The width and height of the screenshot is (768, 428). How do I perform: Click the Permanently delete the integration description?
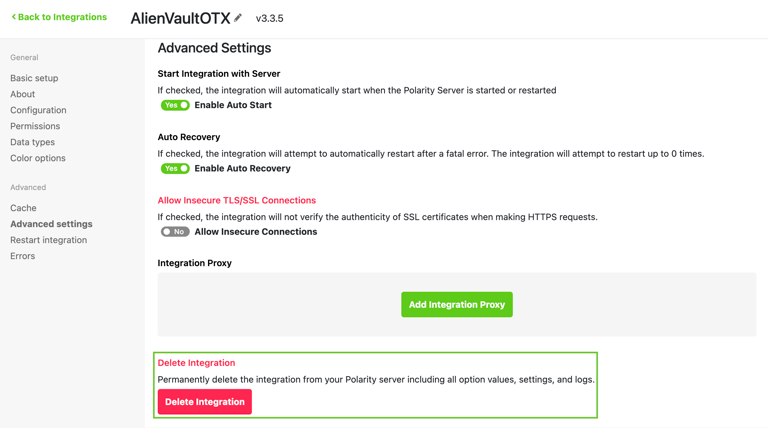376,380
